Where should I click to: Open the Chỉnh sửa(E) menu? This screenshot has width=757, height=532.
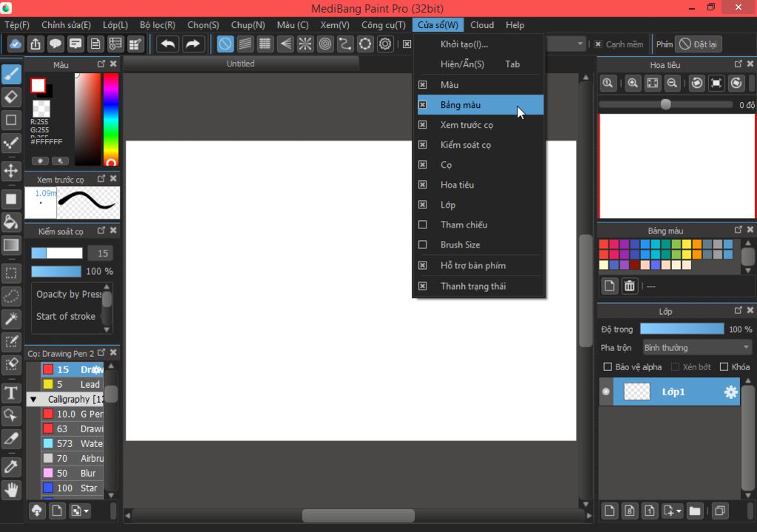(x=66, y=25)
